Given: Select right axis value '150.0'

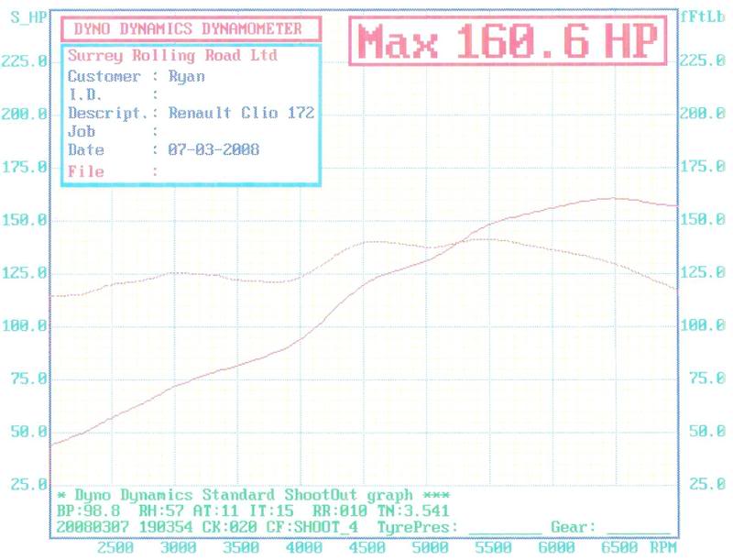Looking at the screenshot, I should [703, 219].
